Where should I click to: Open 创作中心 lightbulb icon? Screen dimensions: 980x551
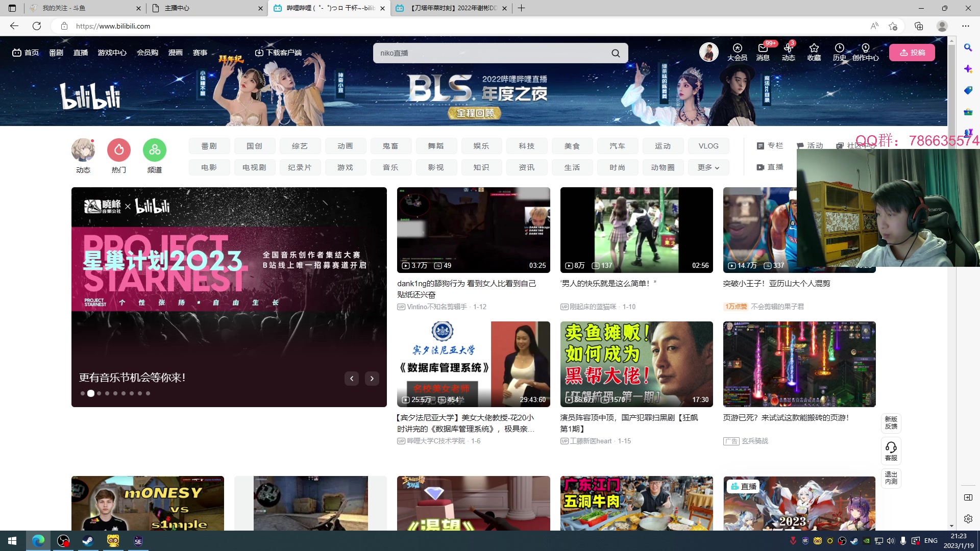865,52
